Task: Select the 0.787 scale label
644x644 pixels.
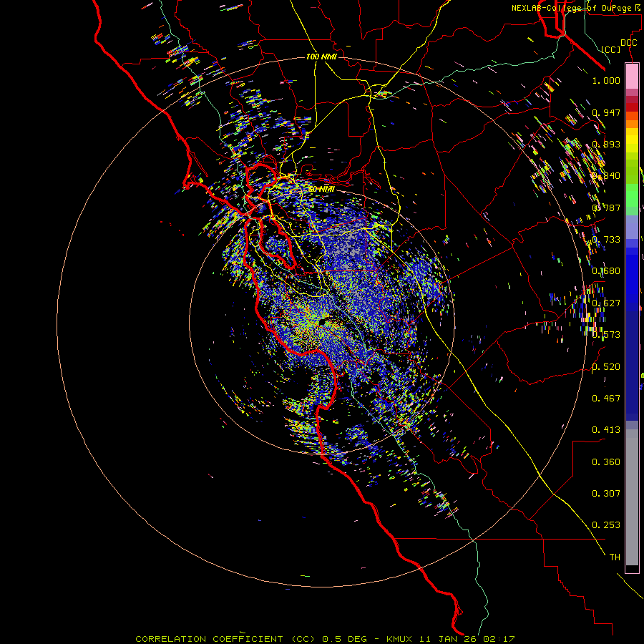Action: pyautogui.click(x=606, y=208)
